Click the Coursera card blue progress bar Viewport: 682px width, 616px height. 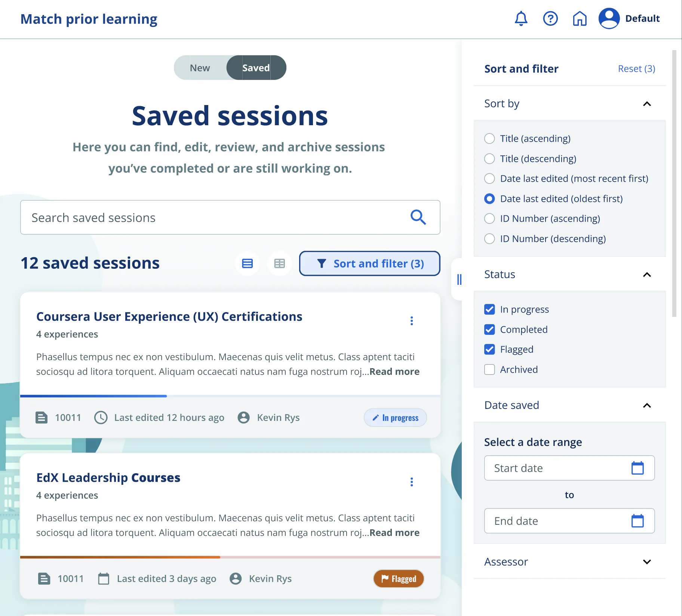click(x=93, y=396)
